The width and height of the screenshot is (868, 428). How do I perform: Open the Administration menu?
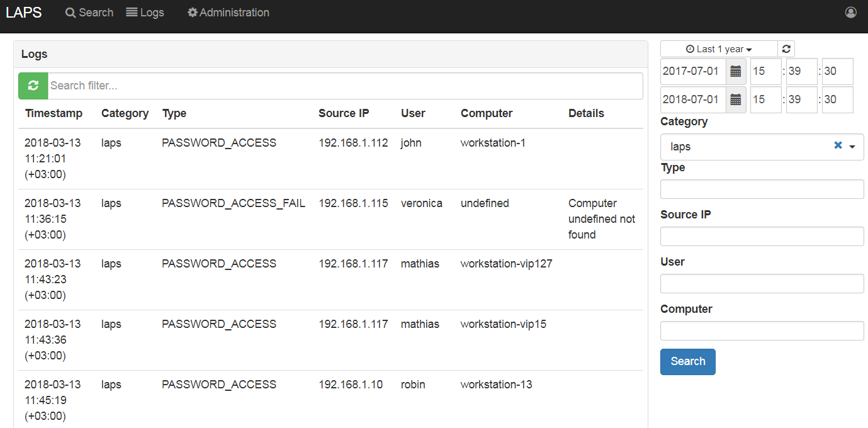pos(228,12)
